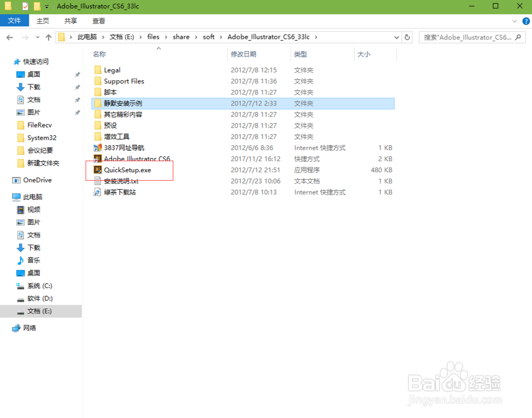532x418 pixels.
Task: Click share in the address breadcrumb
Action: coord(181,37)
